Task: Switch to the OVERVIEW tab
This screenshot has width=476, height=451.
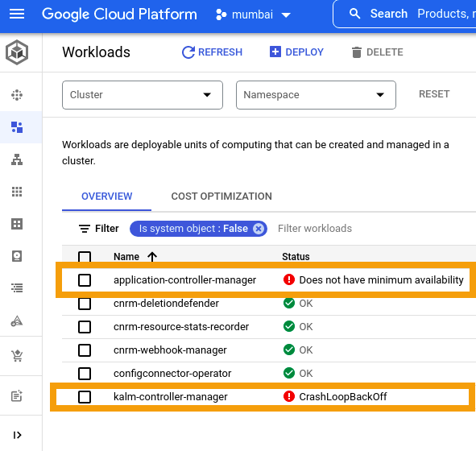Action: [x=106, y=197]
